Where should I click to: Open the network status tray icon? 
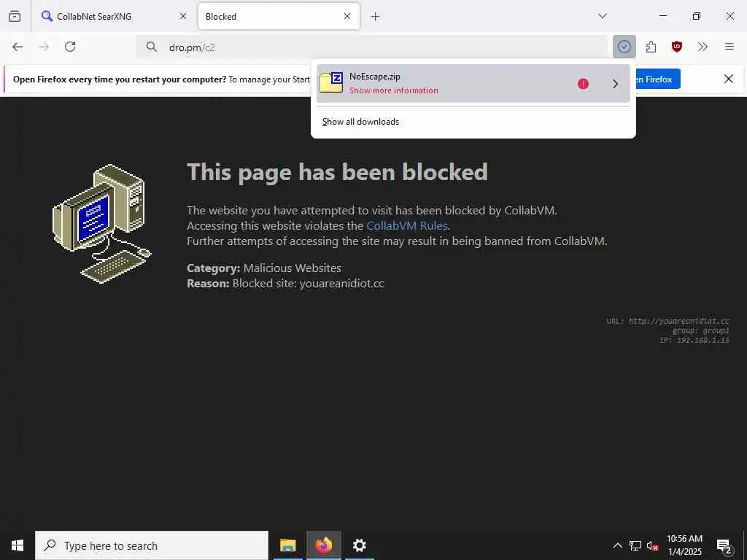pyautogui.click(x=635, y=545)
